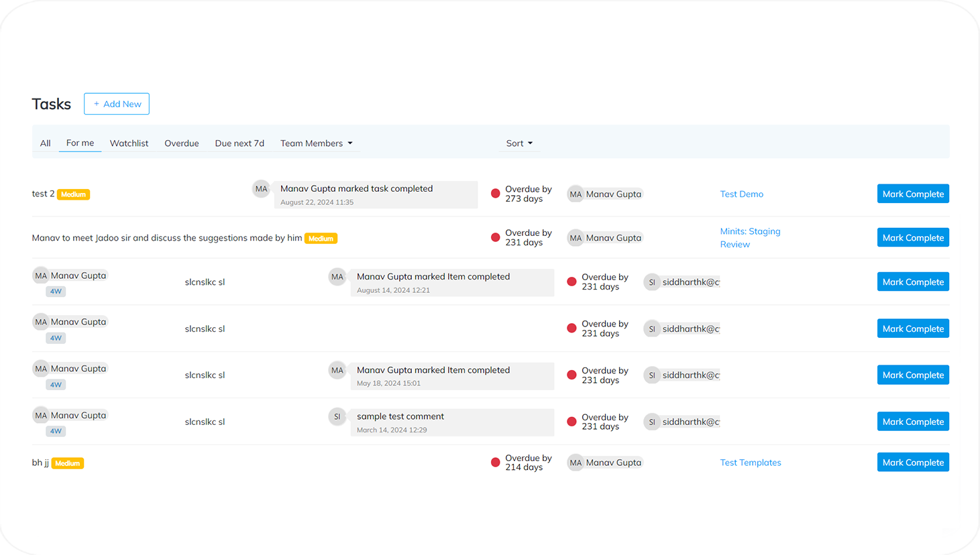
Task: Open the Test Demo link
Action: click(x=741, y=194)
